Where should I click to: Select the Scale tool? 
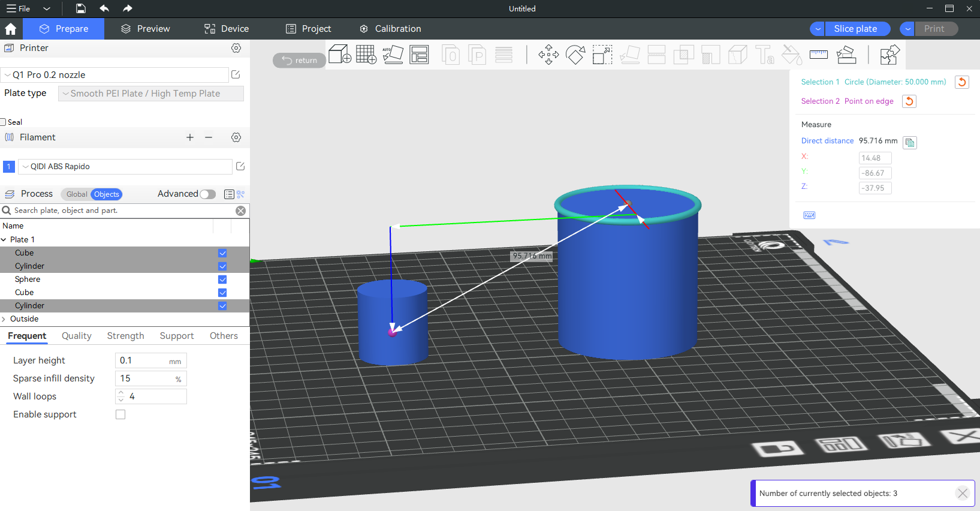602,55
